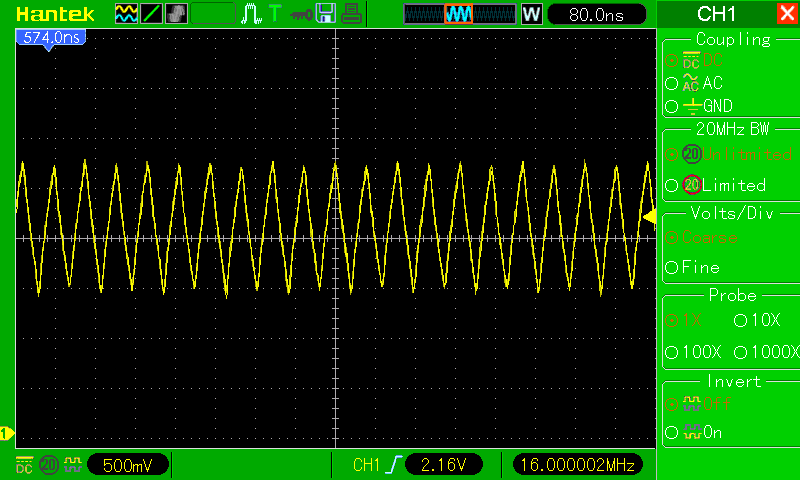Click the yellow trigger level arrow marker
The image size is (800, 480).
649,217
